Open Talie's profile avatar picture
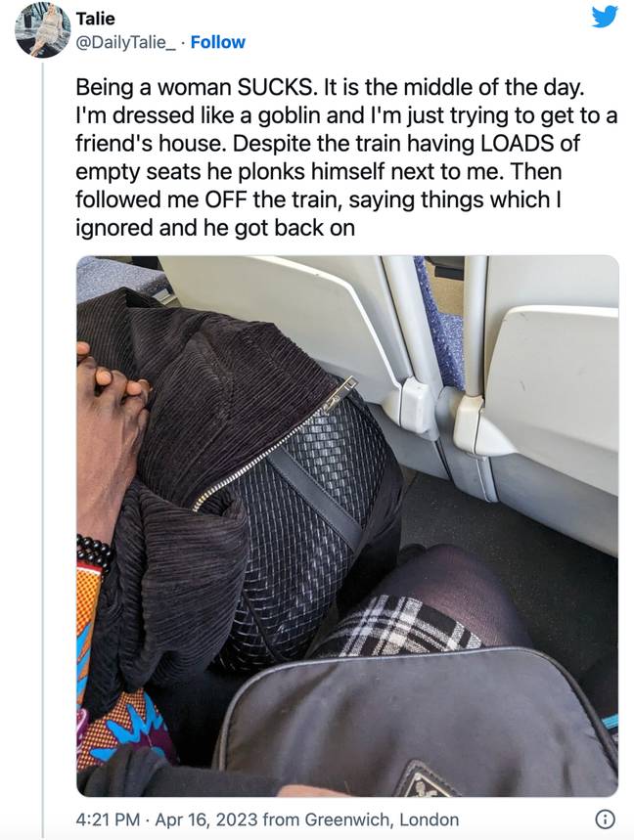634x840 pixels. click(x=43, y=30)
